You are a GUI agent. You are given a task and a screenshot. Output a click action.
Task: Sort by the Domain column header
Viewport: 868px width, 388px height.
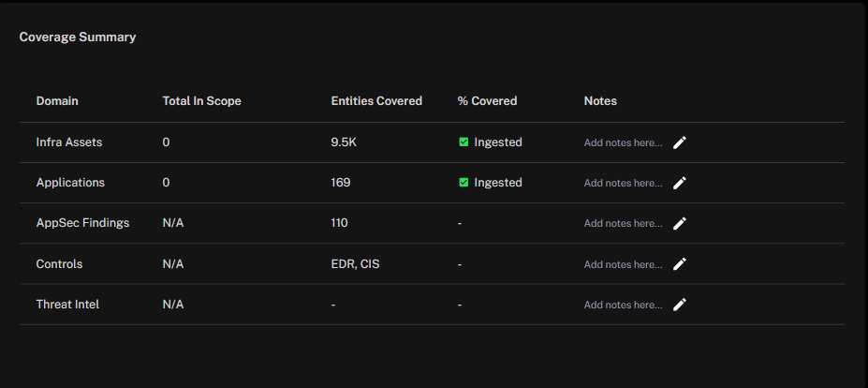tap(57, 101)
